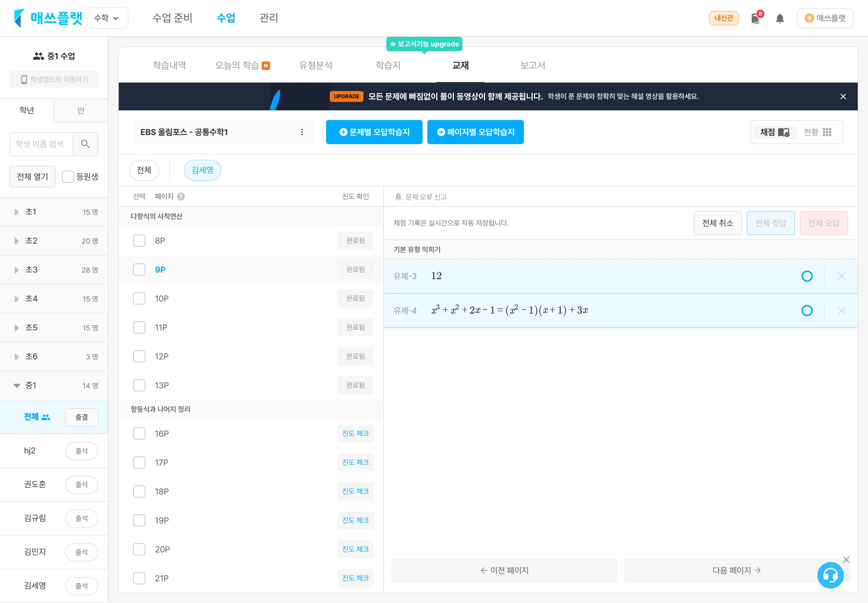
Task: Expand the 초6 grade group
Action: pos(54,357)
